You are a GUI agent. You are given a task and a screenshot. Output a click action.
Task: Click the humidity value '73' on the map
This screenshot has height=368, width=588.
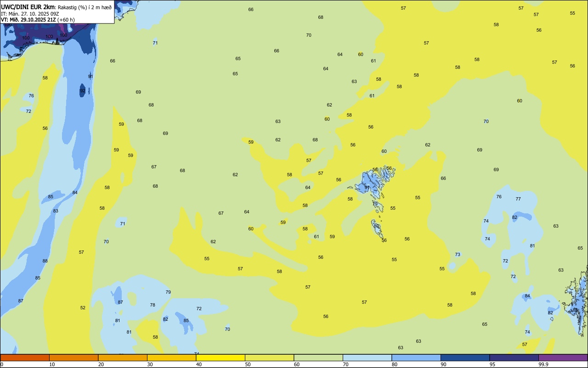[458, 255]
